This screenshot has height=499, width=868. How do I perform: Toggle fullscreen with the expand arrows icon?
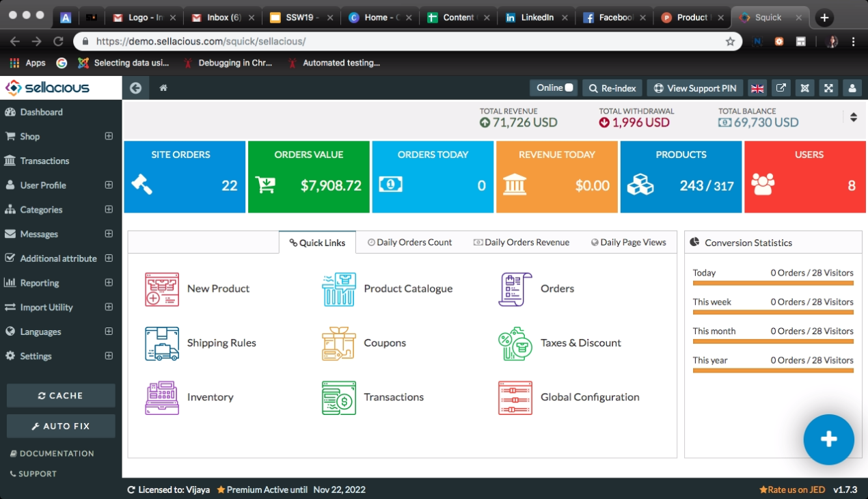click(828, 87)
